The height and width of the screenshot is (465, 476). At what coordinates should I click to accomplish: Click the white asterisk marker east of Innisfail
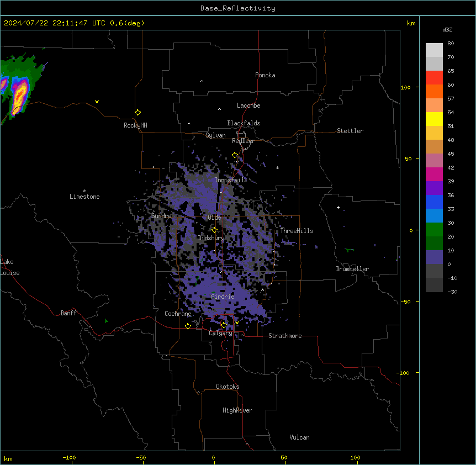pyautogui.click(x=277, y=167)
